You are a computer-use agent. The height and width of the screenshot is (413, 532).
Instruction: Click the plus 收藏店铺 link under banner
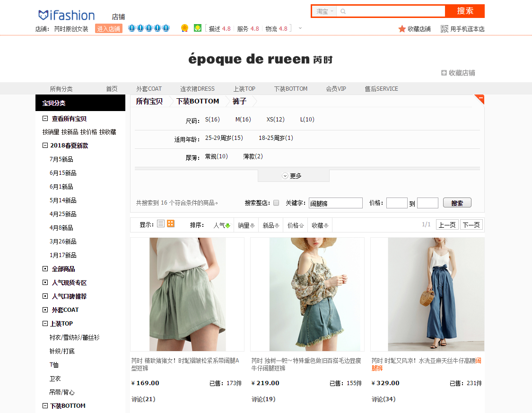tap(458, 73)
